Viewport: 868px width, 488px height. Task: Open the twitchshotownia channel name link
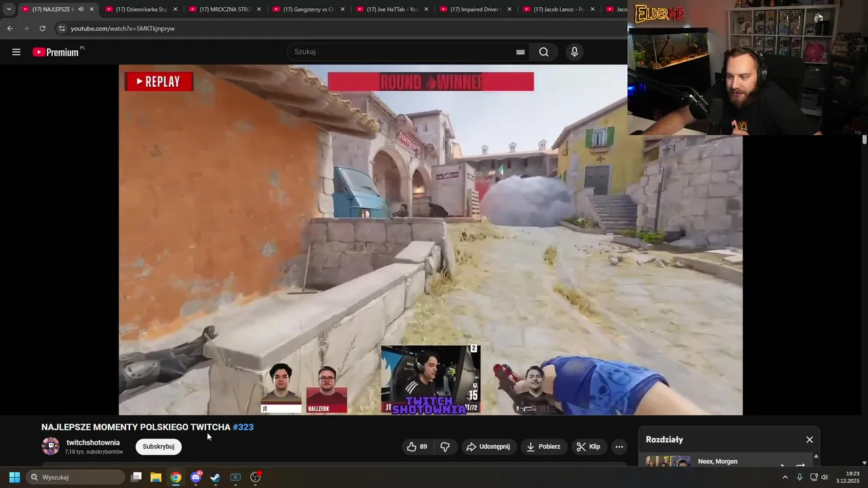click(93, 443)
